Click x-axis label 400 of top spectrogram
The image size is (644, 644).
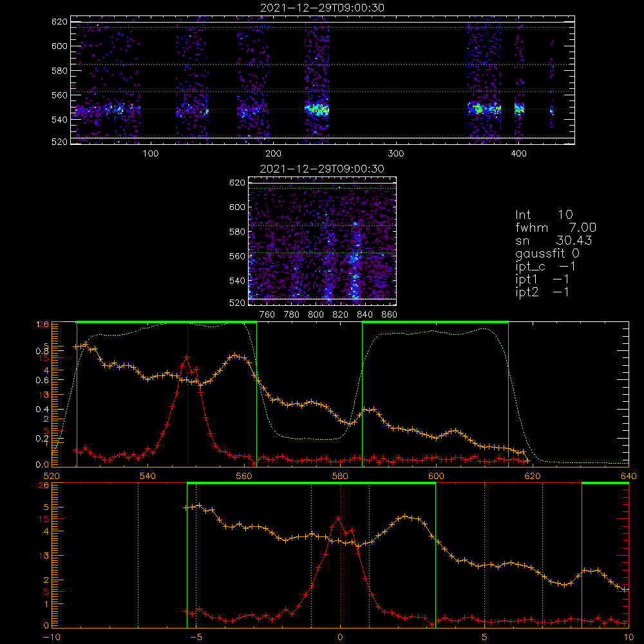tap(518, 154)
